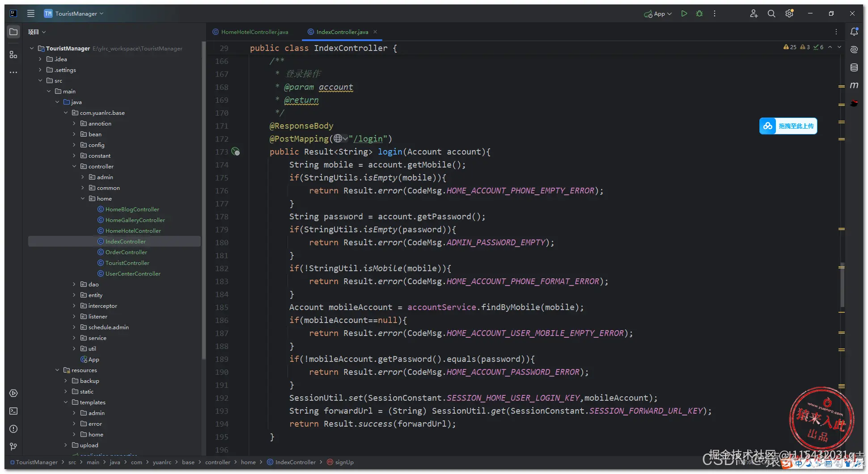This screenshot has width=868, height=474.
Task: Go to previous highlighted error
Action: pyautogui.click(x=830, y=47)
